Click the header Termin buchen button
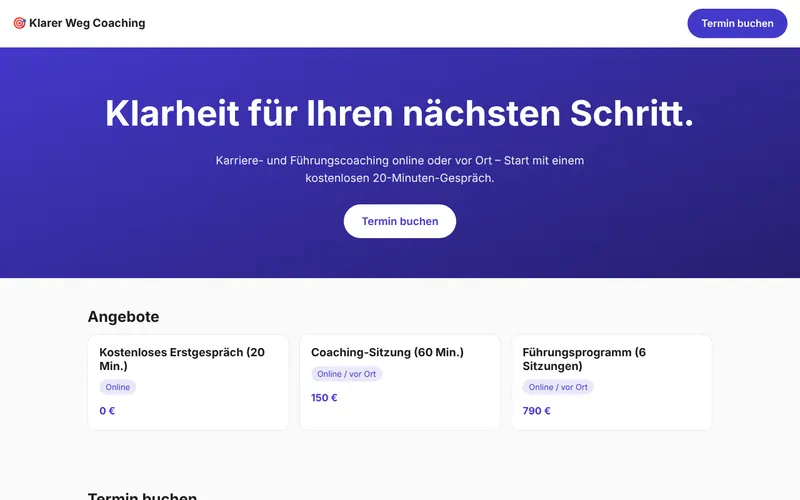Viewport: 800px width, 500px height. pyautogui.click(x=737, y=23)
